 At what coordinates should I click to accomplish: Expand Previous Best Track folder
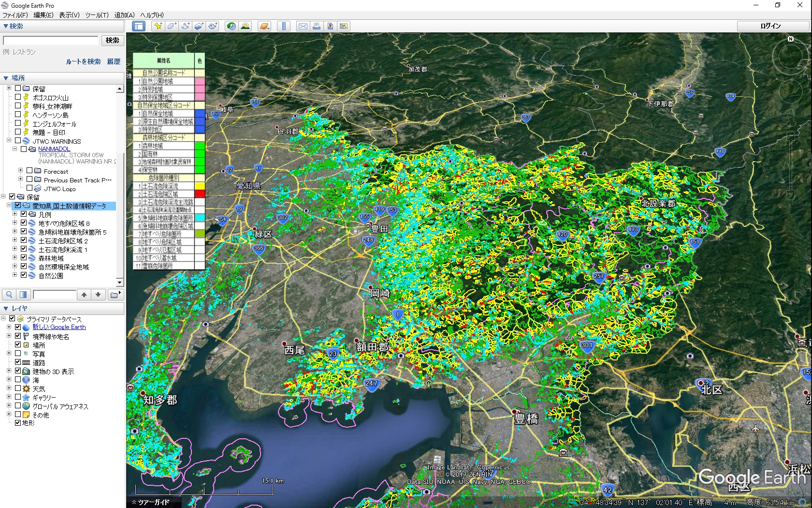coord(20,179)
